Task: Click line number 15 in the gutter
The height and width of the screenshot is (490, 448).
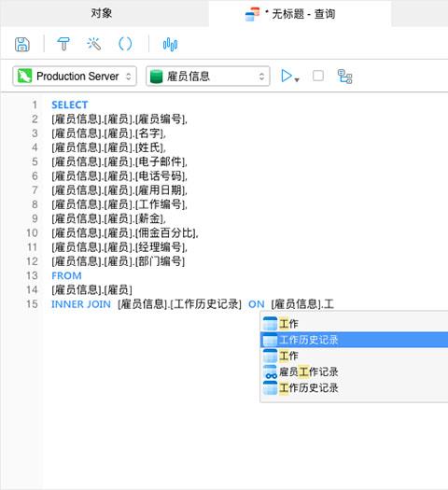Action: 32,304
